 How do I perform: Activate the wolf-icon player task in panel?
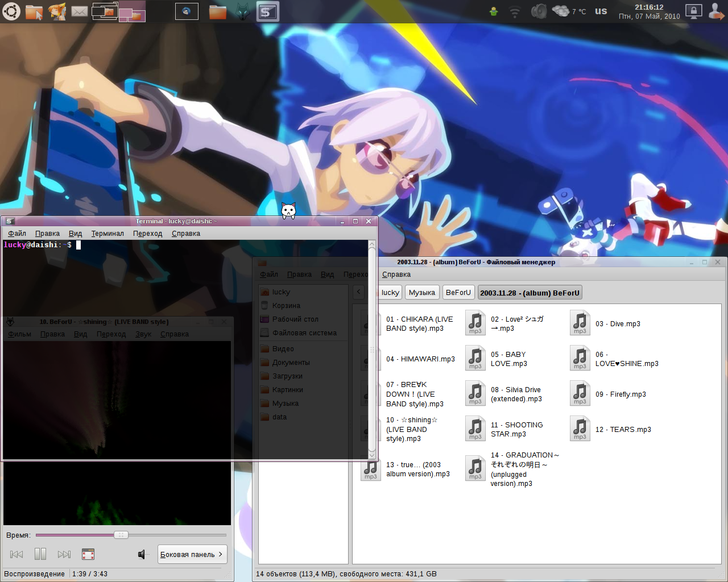(x=242, y=11)
